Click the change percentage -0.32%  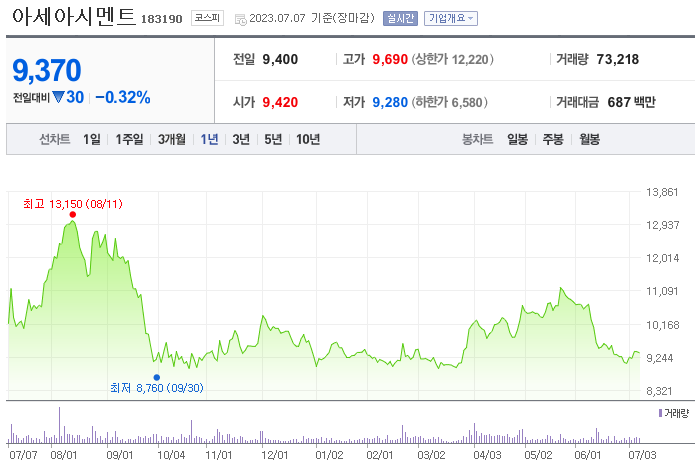tap(123, 97)
